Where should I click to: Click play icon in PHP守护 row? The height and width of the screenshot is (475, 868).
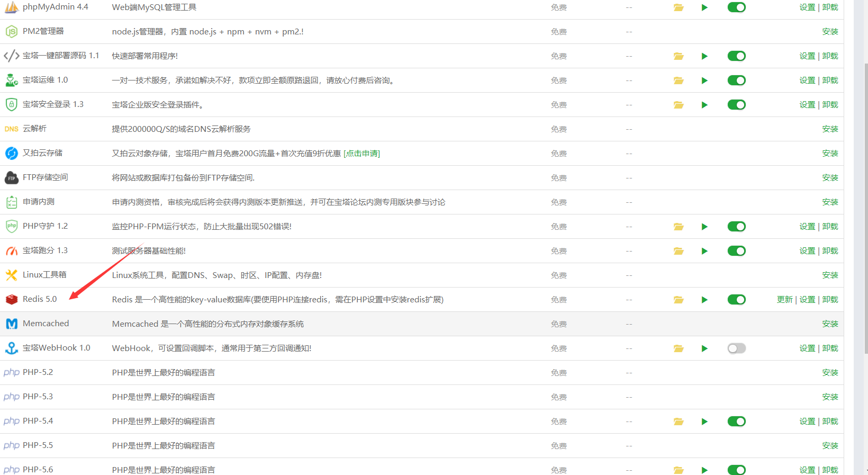click(x=704, y=227)
